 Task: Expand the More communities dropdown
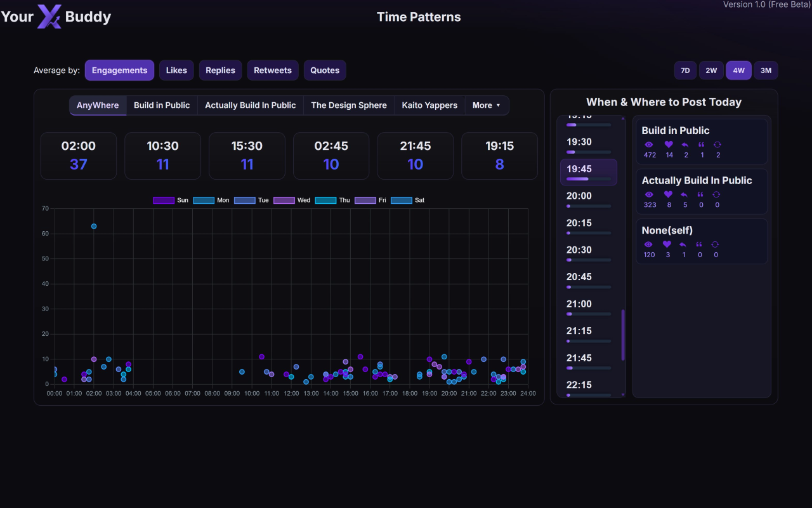tap(487, 105)
